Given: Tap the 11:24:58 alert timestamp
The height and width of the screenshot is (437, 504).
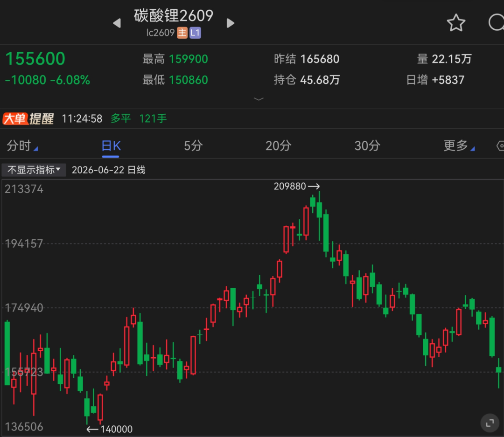Looking at the screenshot, I should coord(82,119).
